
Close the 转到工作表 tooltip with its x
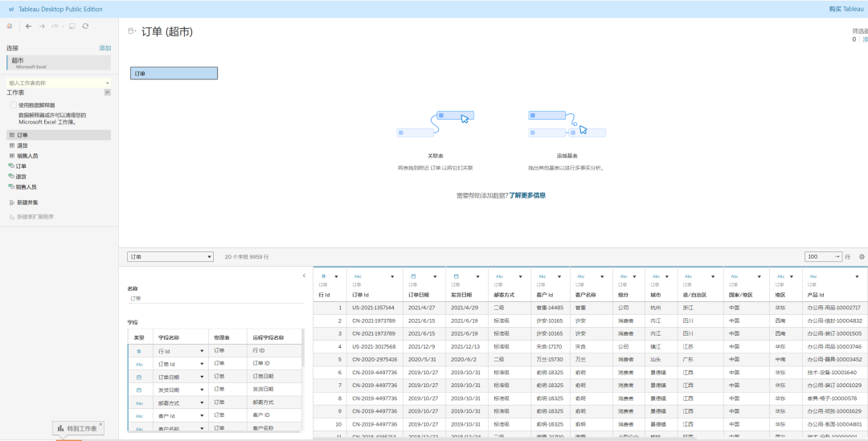(x=100, y=425)
